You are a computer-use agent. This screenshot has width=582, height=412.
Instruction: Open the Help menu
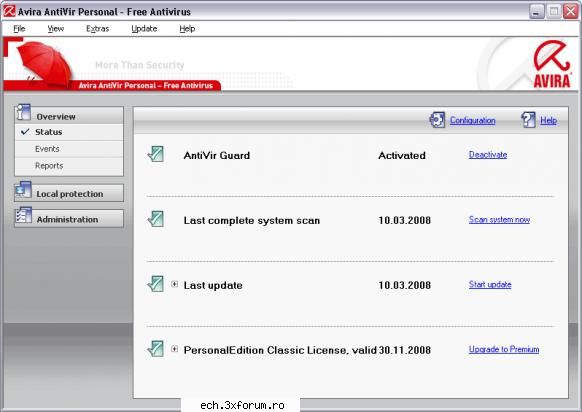(187, 29)
